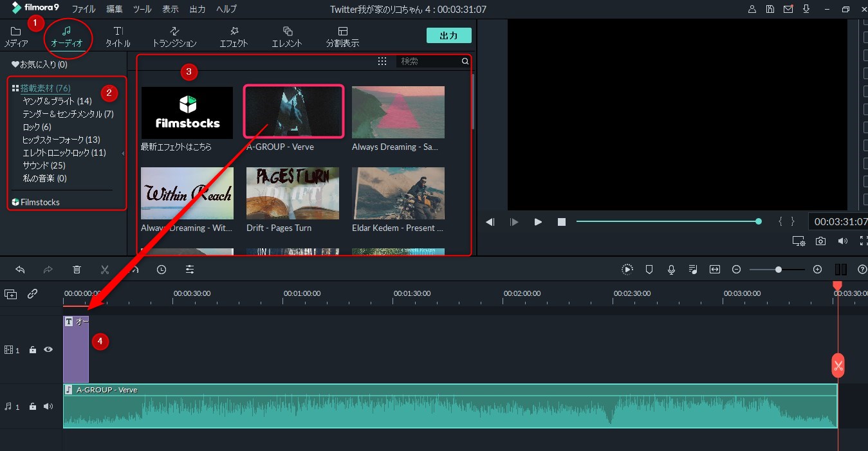The width and height of the screenshot is (868, 451).
Task: Zoom out timeline with minus icon
Action: coord(737,270)
